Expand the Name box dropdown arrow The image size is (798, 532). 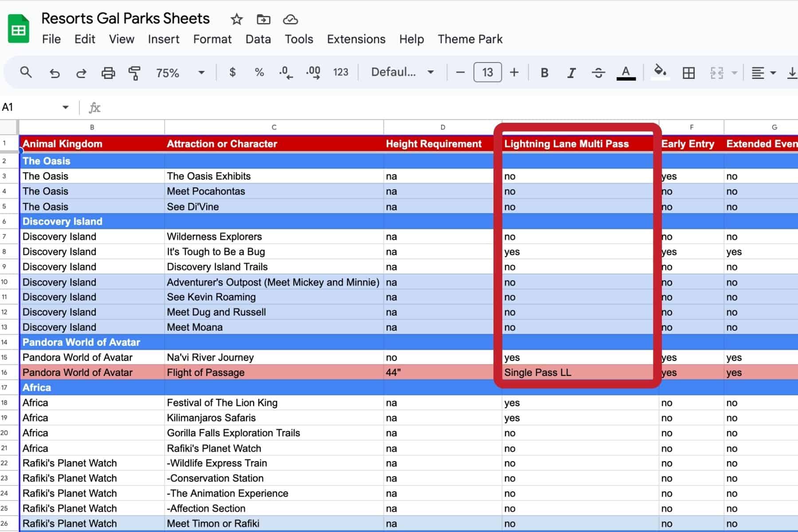point(66,107)
